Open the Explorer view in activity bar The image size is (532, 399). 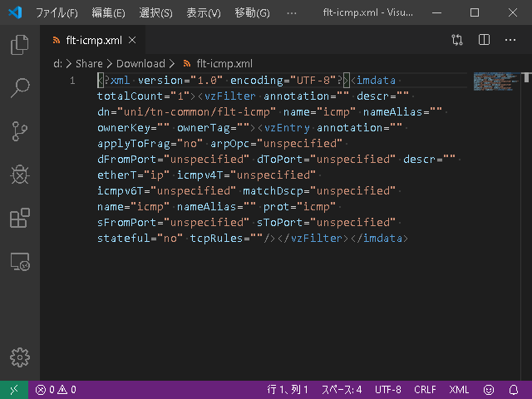point(20,44)
